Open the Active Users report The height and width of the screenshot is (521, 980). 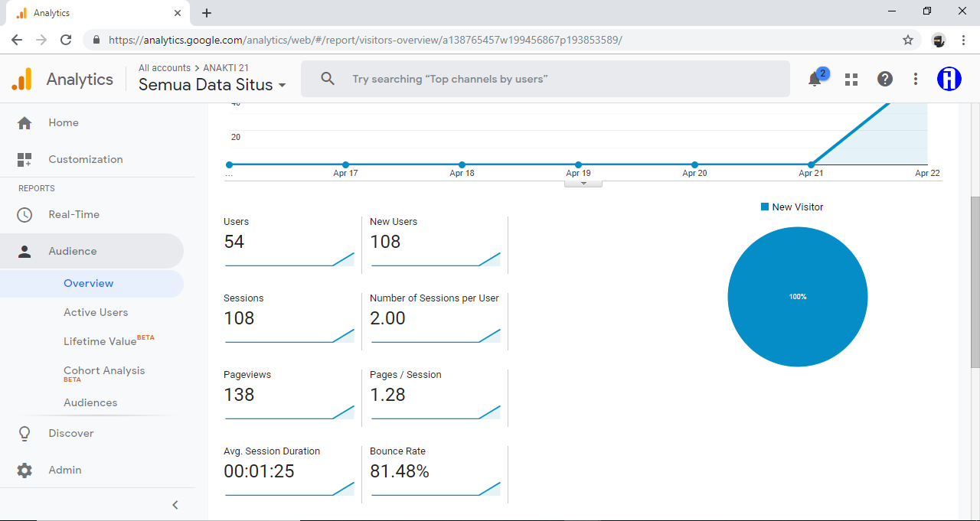tap(96, 312)
